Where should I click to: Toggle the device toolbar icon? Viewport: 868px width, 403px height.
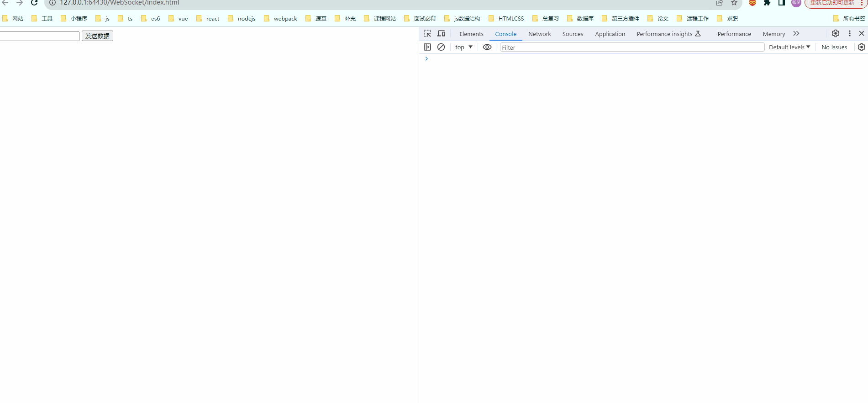(x=441, y=34)
